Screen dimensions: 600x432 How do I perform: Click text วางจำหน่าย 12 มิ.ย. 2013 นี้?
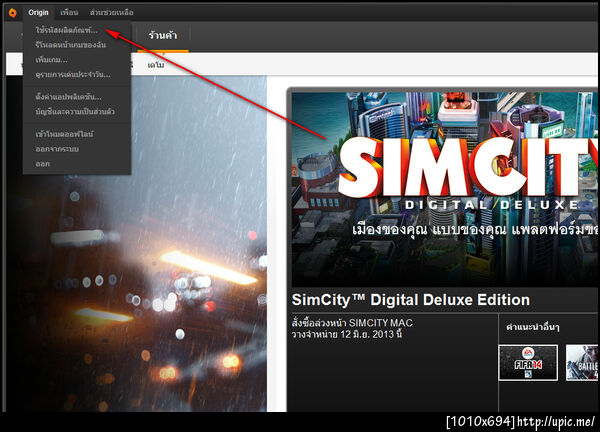click(347, 334)
